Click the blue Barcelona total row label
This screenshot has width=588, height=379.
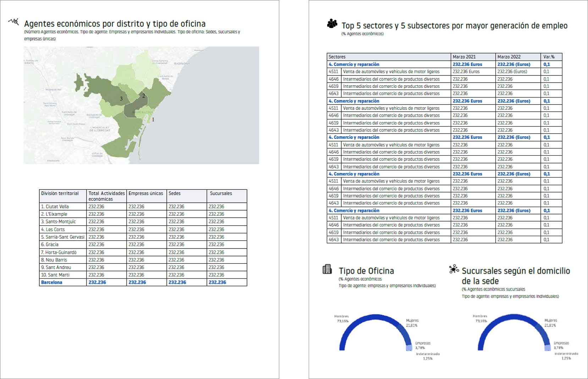tap(52, 283)
